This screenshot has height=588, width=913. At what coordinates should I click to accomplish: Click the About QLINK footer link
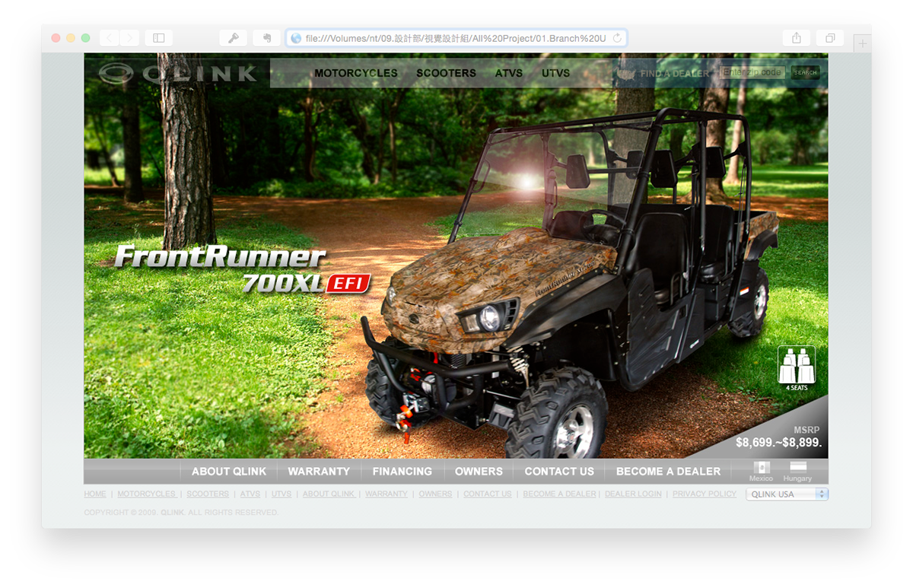[329, 494]
